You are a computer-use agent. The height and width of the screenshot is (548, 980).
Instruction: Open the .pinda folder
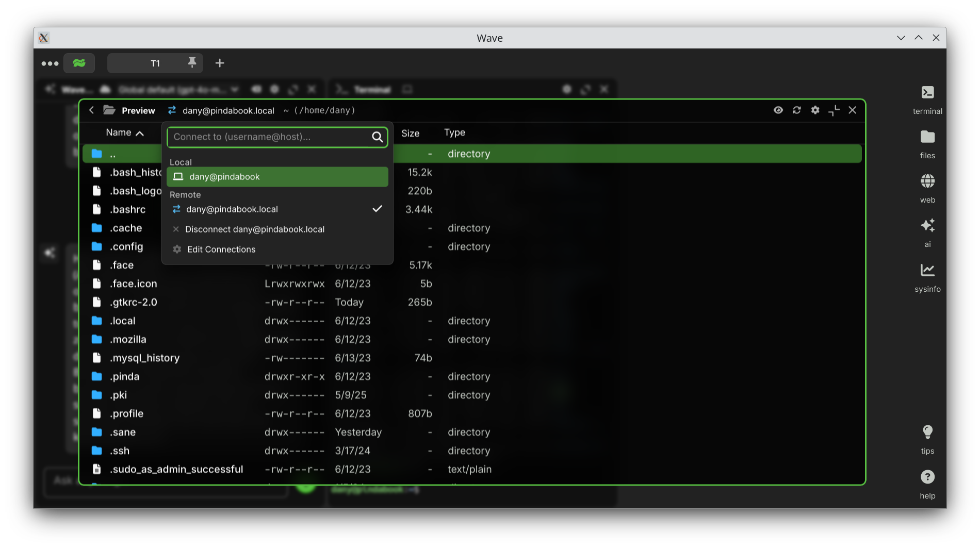(x=124, y=376)
